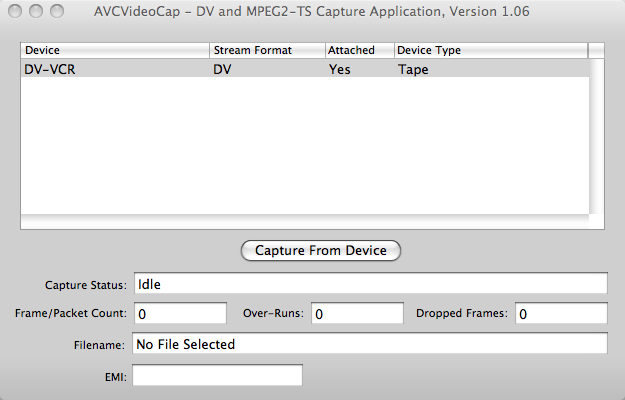The width and height of the screenshot is (625, 400).
Task: Focus the Dropped Frames field
Action: 561,313
